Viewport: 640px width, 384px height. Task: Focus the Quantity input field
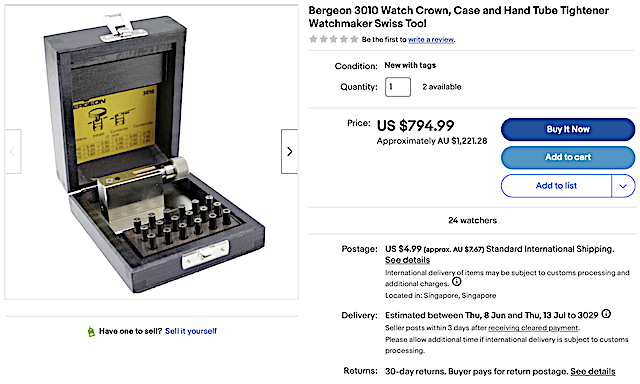398,87
